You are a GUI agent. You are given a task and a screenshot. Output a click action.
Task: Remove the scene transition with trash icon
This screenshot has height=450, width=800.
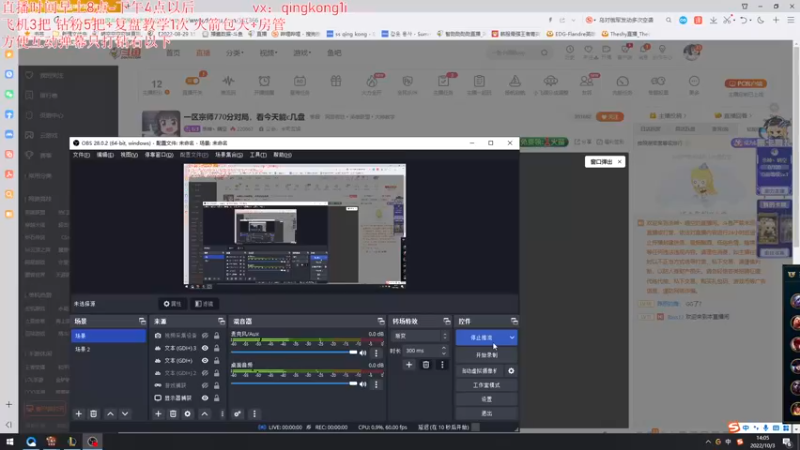point(426,365)
